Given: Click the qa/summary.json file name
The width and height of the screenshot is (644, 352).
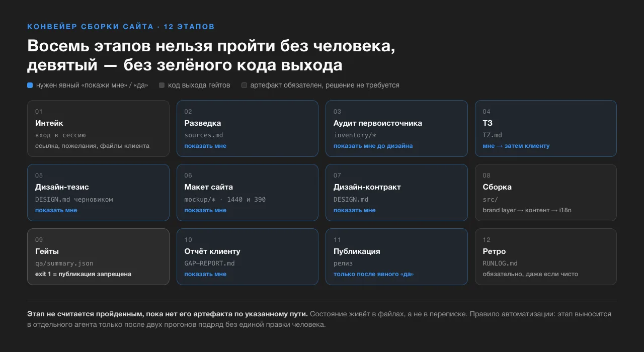Looking at the screenshot, I should tap(64, 263).
